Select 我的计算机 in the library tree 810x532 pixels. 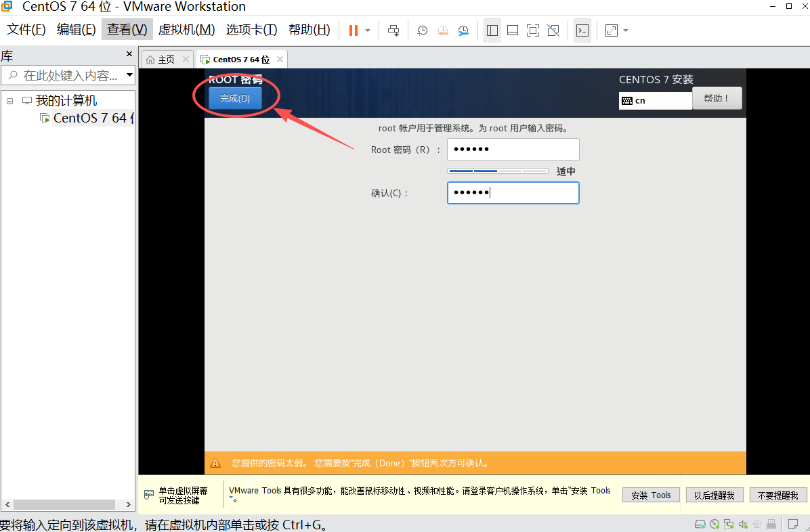click(x=66, y=100)
